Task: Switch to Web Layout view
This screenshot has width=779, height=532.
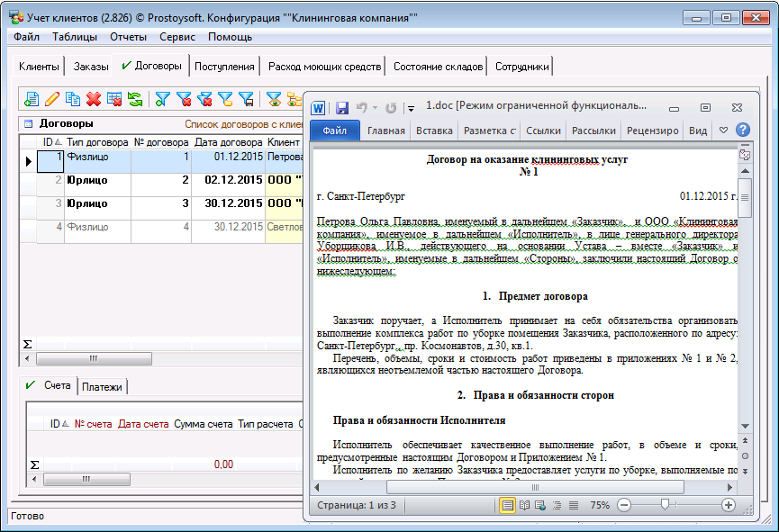Action: [x=540, y=505]
